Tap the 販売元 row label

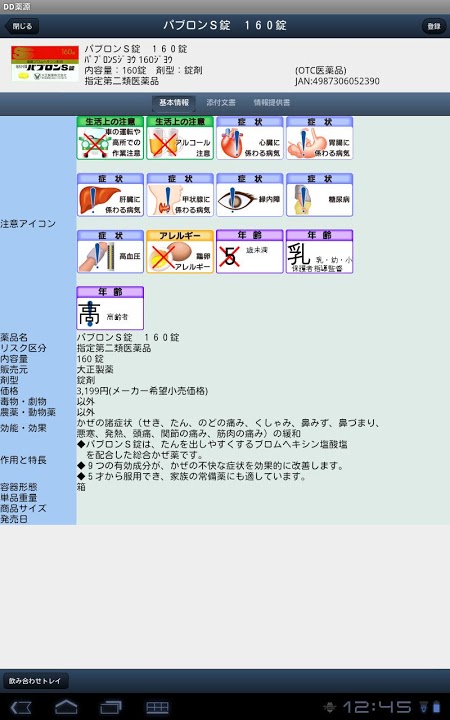[x=14, y=370]
